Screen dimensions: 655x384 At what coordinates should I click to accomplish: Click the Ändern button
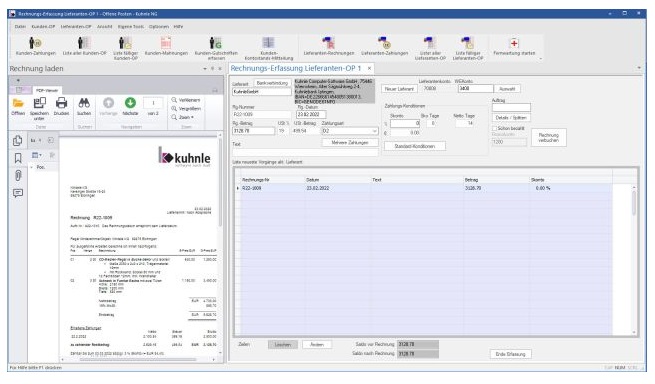(317, 344)
